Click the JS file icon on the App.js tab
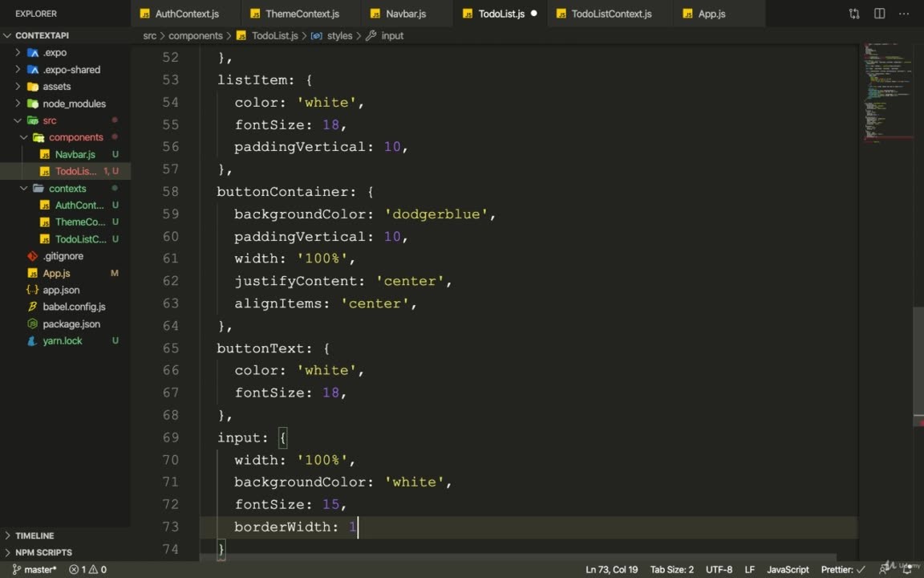This screenshot has width=924, height=578. tap(687, 14)
